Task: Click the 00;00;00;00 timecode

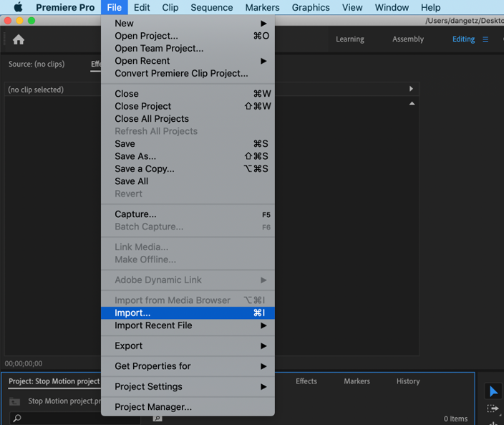Action: 24,363
